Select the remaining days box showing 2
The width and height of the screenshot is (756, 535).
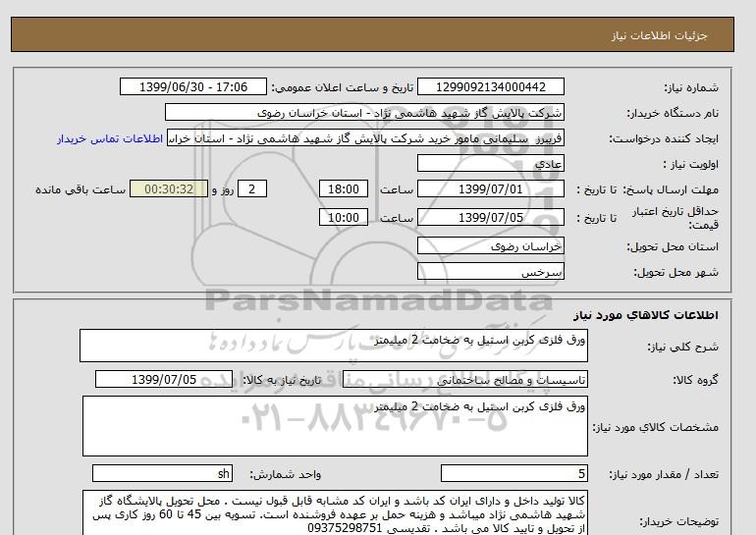tap(252, 188)
